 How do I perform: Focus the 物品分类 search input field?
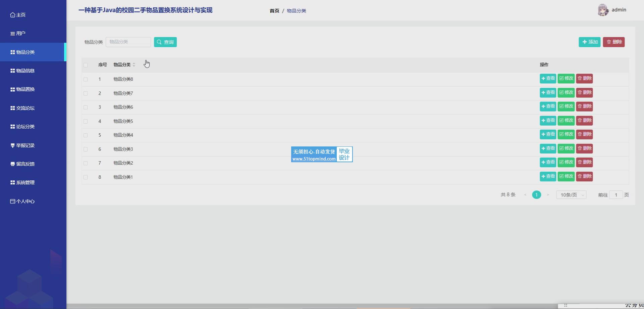point(128,42)
